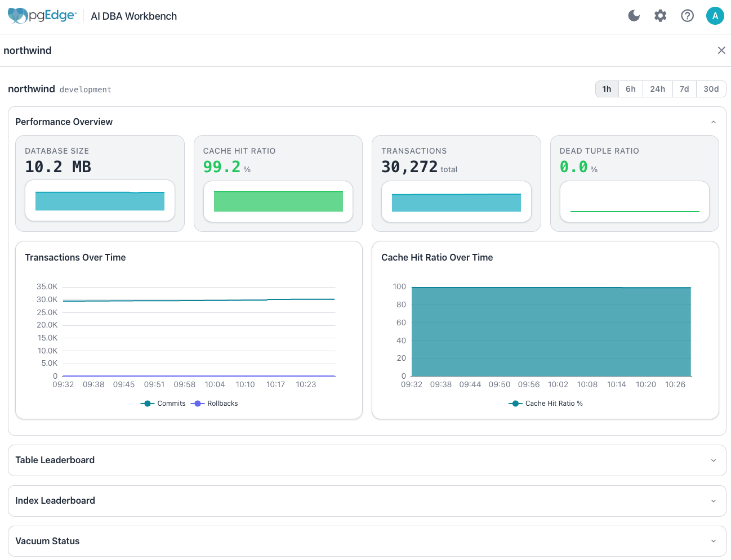The height and width of the screenshot is (560, 731).
Task: Click Cache Hit Ratio Over Time title
Action: coord(437,257)
